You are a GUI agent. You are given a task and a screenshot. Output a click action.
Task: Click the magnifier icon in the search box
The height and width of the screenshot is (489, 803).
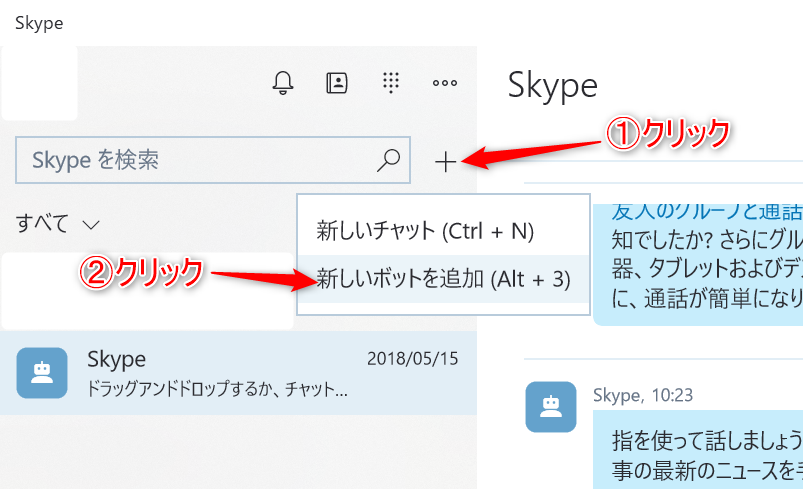pyautogui.click(x=387, y=160)
